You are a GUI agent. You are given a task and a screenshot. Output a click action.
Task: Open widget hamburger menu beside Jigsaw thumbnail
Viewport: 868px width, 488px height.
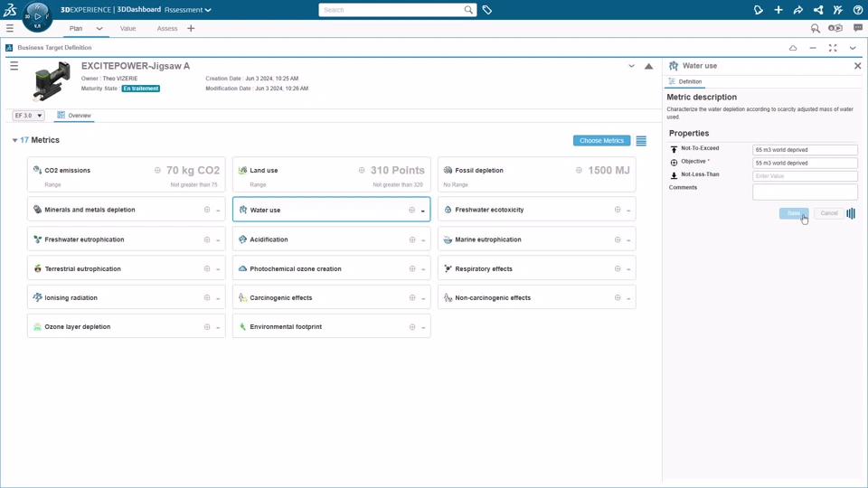pos(14,66)
